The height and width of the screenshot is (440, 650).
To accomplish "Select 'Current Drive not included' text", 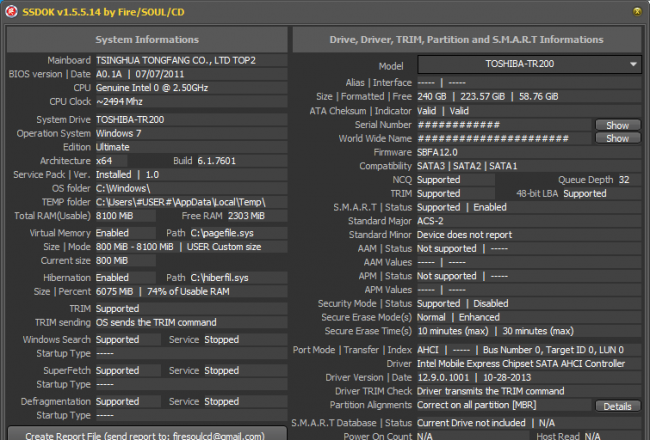I will coord(471,423).
